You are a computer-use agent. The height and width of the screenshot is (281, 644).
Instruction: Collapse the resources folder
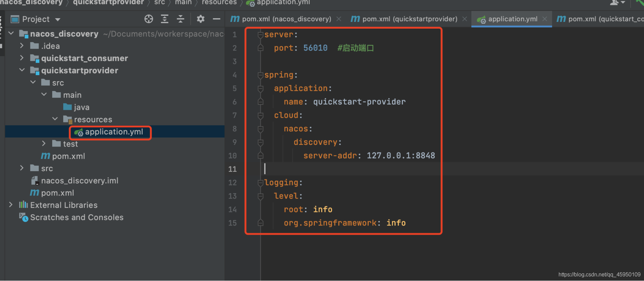(x=55, y=119)
